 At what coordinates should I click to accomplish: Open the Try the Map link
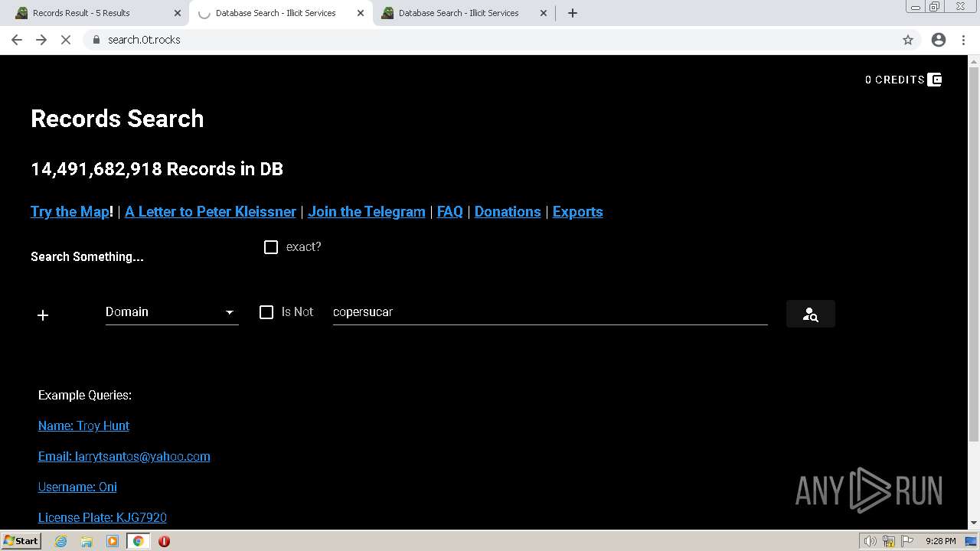(70, 212)
